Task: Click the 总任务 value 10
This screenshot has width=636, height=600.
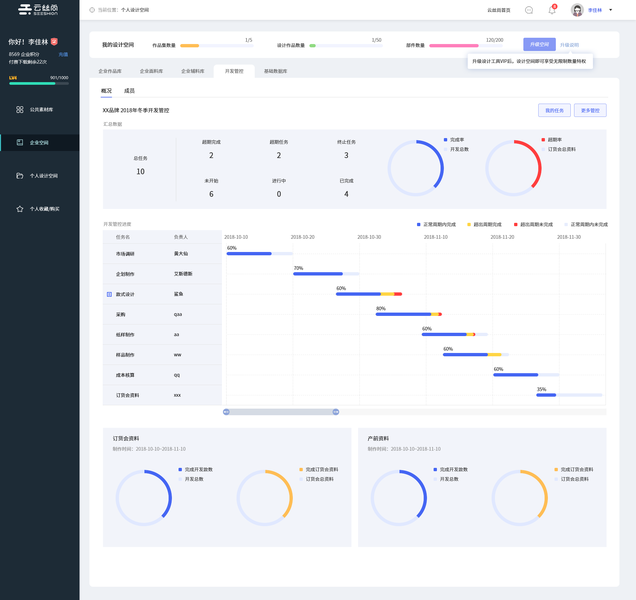Action: click(x=140, y=172)
